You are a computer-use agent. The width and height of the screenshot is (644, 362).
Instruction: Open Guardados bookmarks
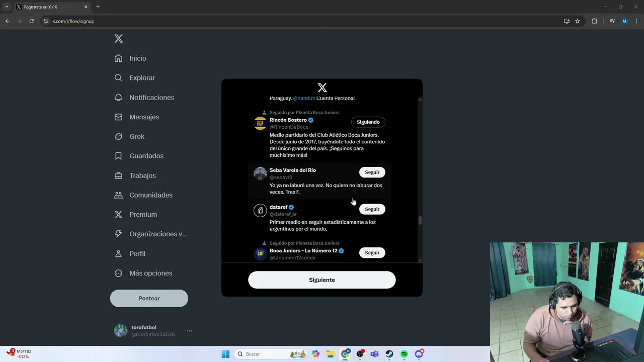click(138, 156)
